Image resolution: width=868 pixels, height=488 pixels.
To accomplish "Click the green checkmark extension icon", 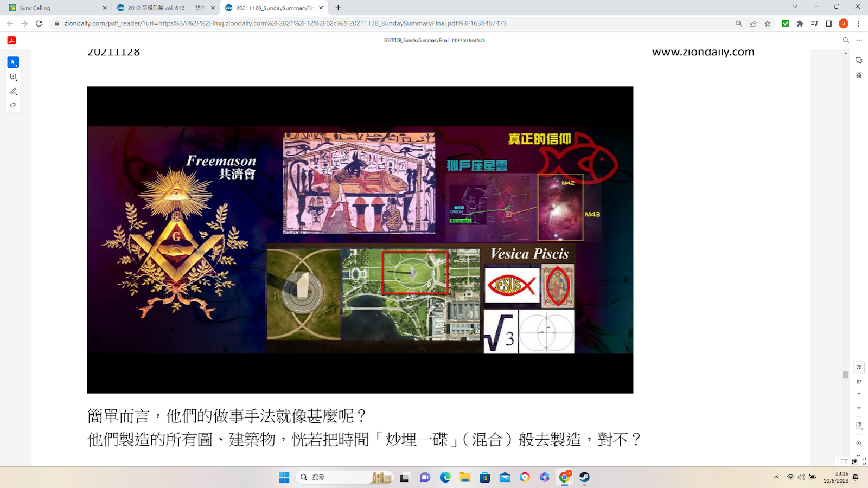I will coord(786,23).
